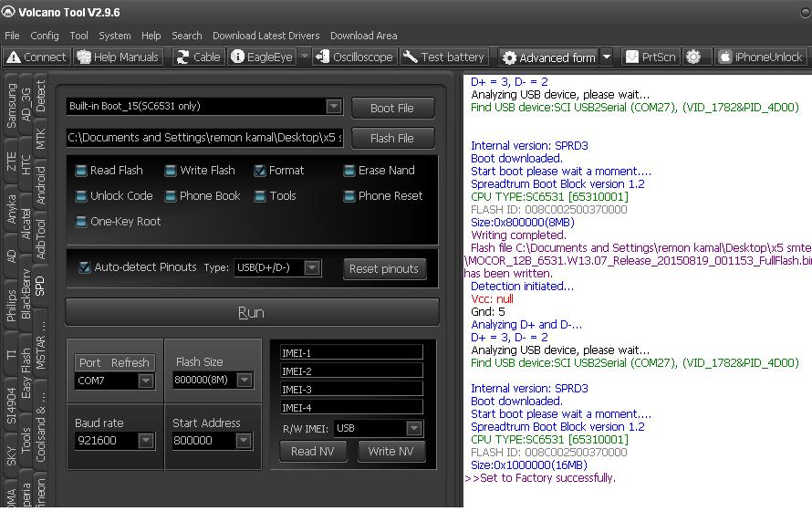Screen dimensions: 812x522
Task: Click the Volcano Tool logo icon
Action: [x=8, y=11]
